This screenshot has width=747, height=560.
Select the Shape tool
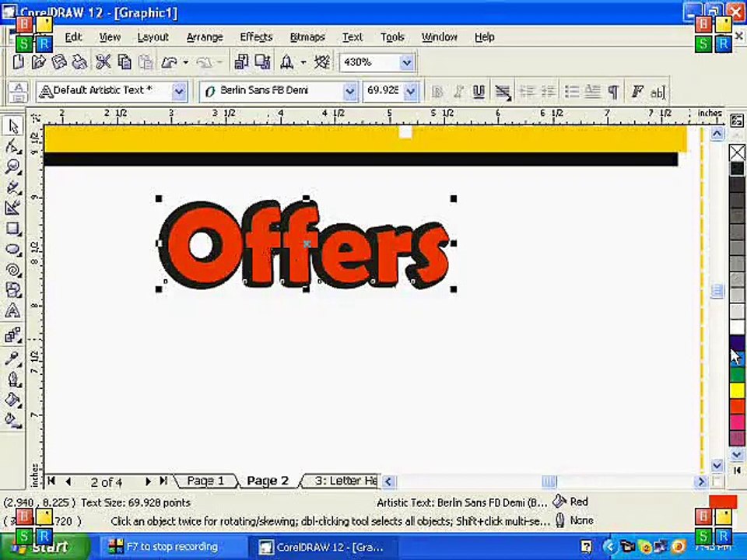pyautogui.click(x=13, y=146)
